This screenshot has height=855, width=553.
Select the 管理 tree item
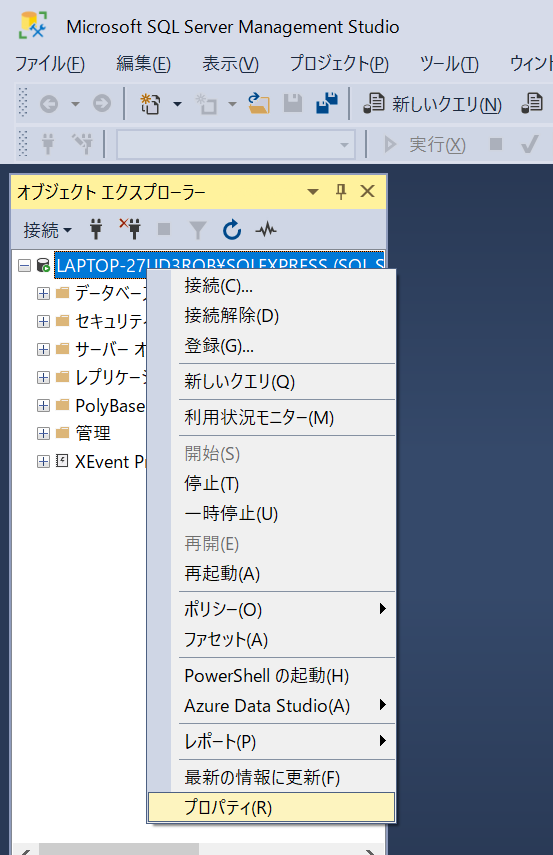pos(93,433)
